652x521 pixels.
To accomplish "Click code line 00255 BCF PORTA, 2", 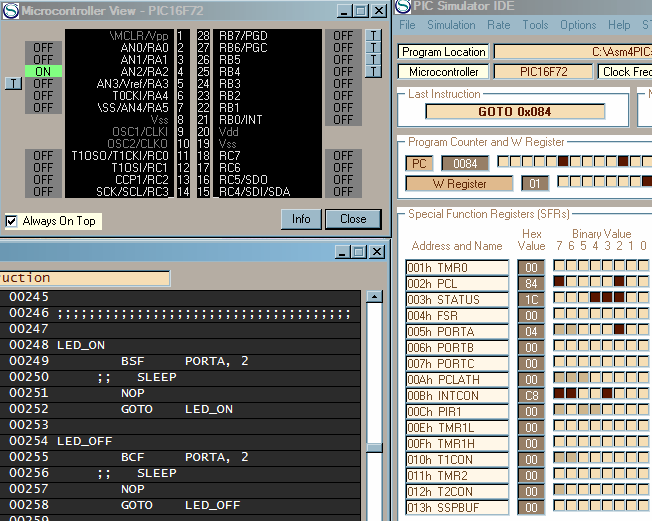I will click(x=180, y=457).
